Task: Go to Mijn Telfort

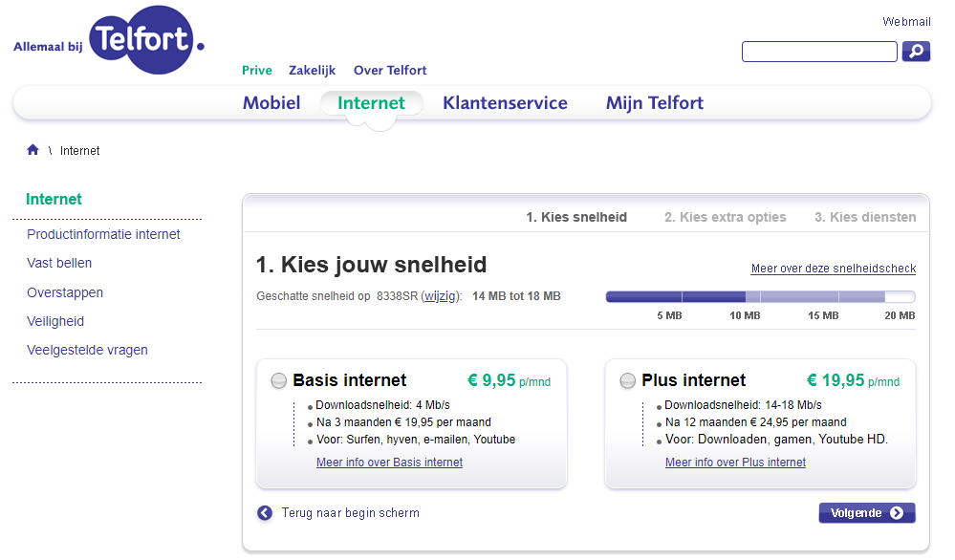Action: [x=655, y=103]
